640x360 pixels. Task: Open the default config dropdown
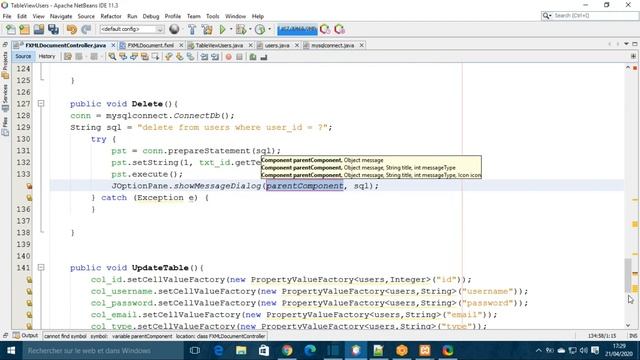pos(132,29)
